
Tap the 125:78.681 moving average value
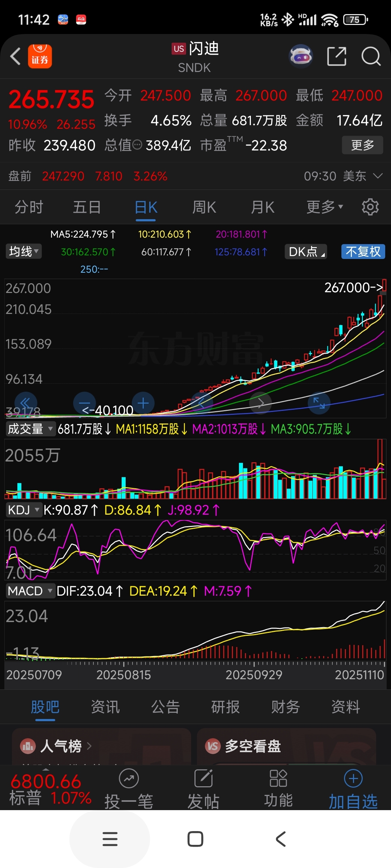(x=241, y=252)
